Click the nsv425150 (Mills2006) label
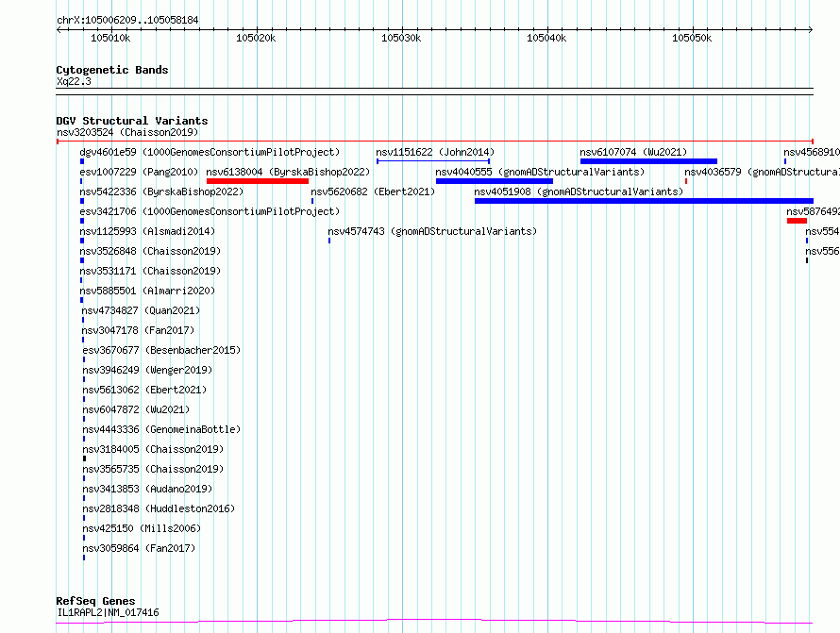840x633 pixels. pyautogui.click(x=142, y=528)
